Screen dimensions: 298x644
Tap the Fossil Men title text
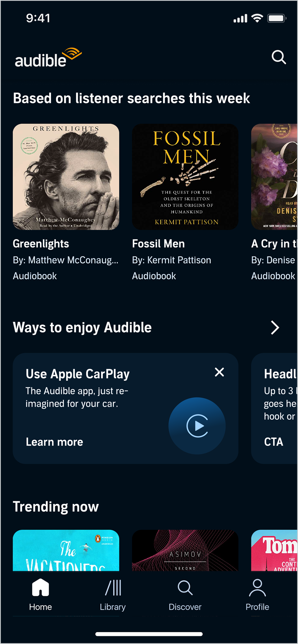(158, 244)
